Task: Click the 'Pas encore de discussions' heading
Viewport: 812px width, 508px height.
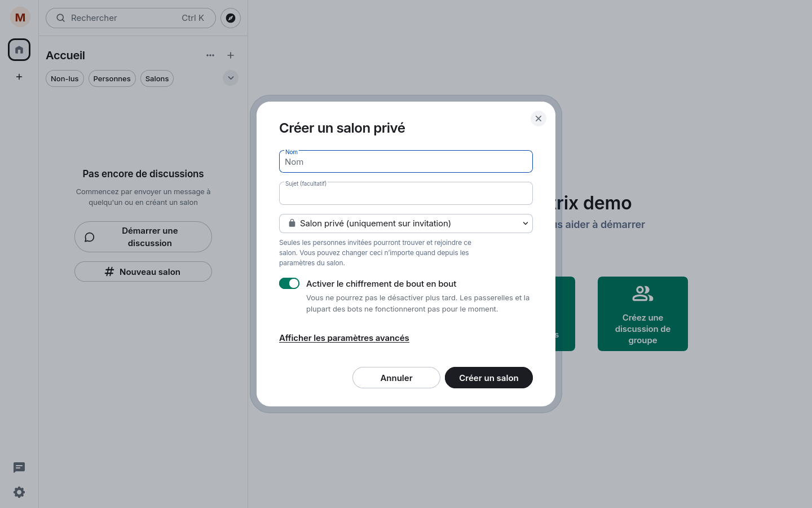Action: click(143, 174)
